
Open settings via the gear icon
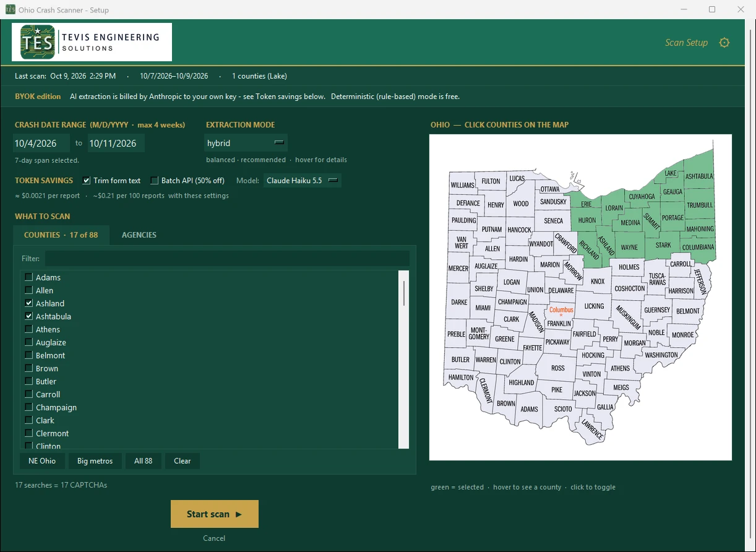[x=724, y=43]
